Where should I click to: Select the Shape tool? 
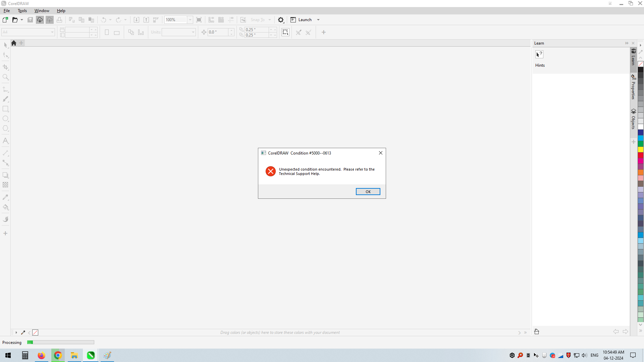pos(5,55)
